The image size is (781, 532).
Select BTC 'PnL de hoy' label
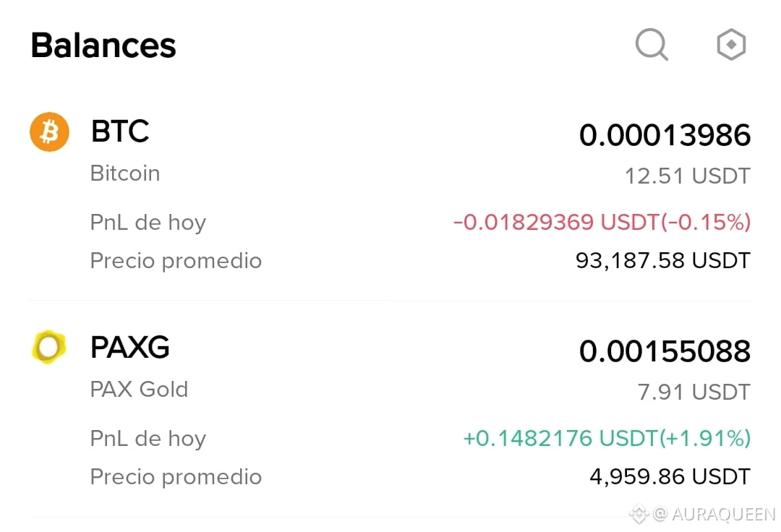(x=148, y=223)
